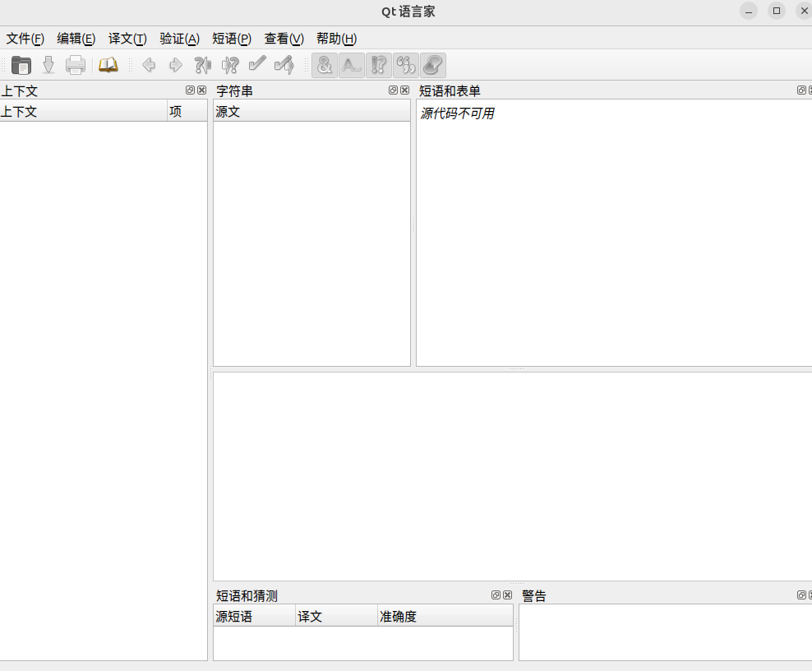The height and width of the screenshot is (671, 812).
Task: Toggle the last validation toolbar icon
Action: pos(433,65)
